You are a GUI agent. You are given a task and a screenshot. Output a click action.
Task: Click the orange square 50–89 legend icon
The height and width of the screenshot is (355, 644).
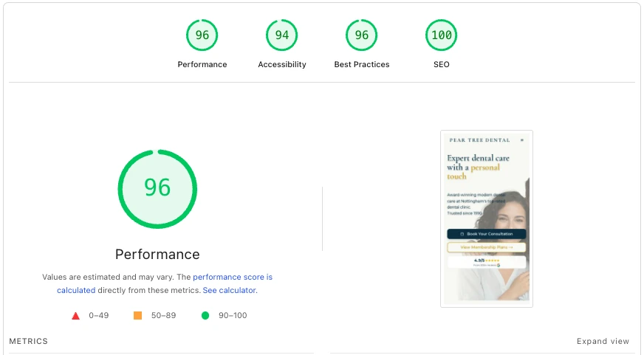tap(137, 315)
